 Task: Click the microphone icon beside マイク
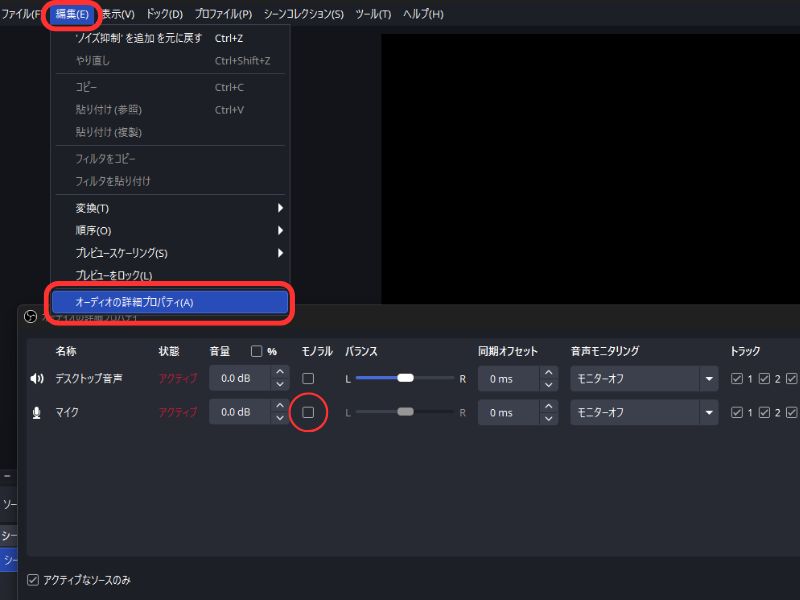(x=37, y=412)
